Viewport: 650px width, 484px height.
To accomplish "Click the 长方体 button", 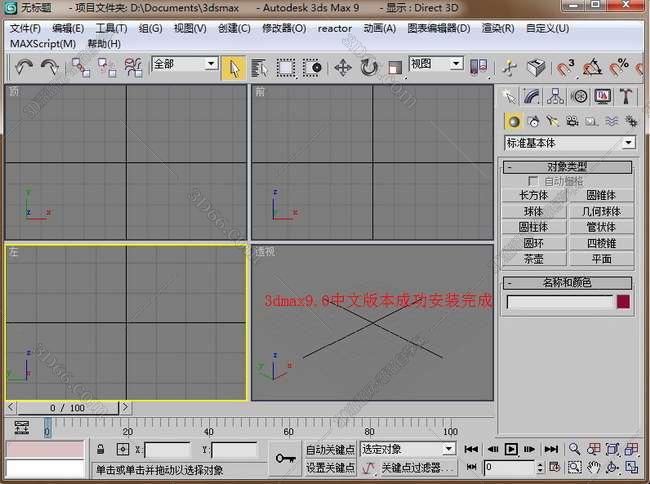I will coord(534,195).
